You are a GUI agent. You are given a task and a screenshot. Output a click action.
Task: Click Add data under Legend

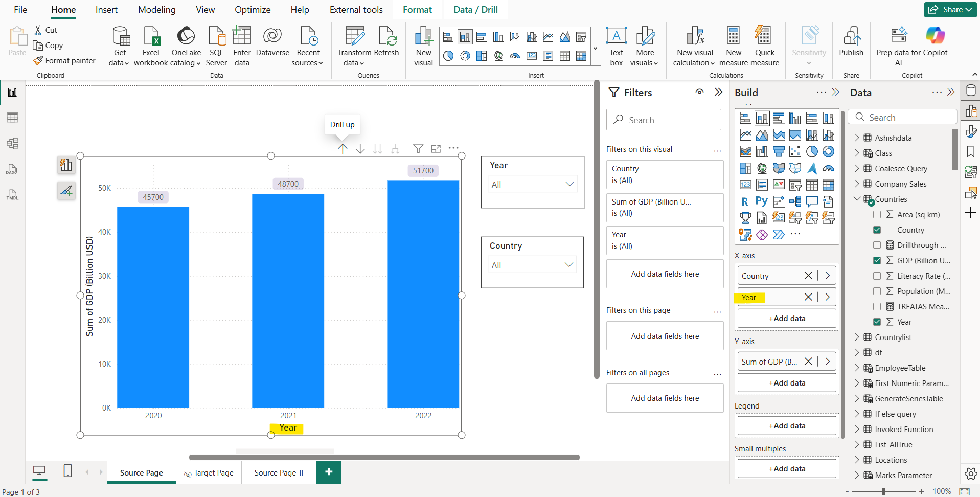(x=787, y=425)
